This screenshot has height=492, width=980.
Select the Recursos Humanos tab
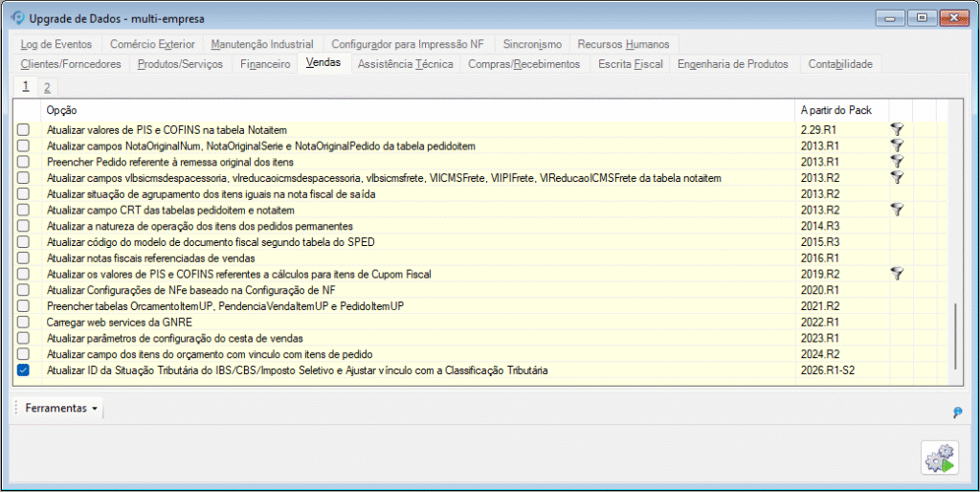coord(625,44)
